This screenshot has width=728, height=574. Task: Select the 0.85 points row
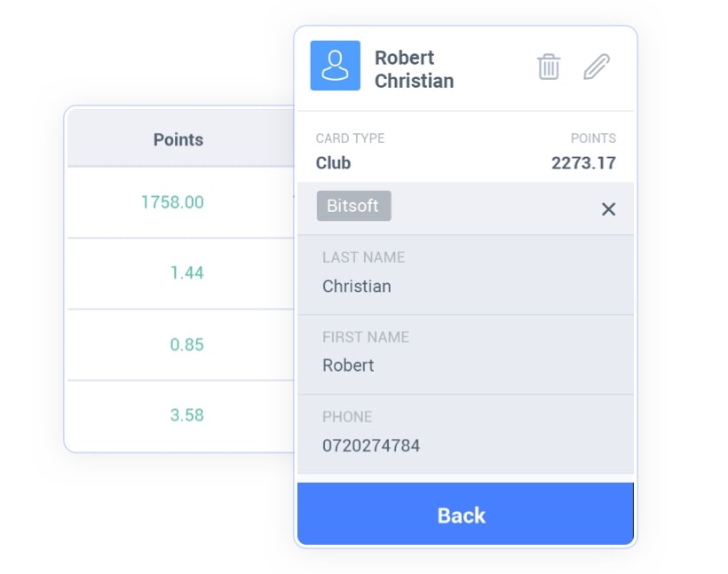pyautogui.click(x=180, y=345)
